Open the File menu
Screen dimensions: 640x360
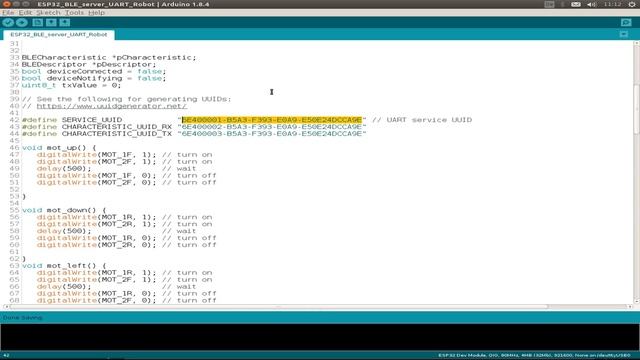(x=8, y=13)
